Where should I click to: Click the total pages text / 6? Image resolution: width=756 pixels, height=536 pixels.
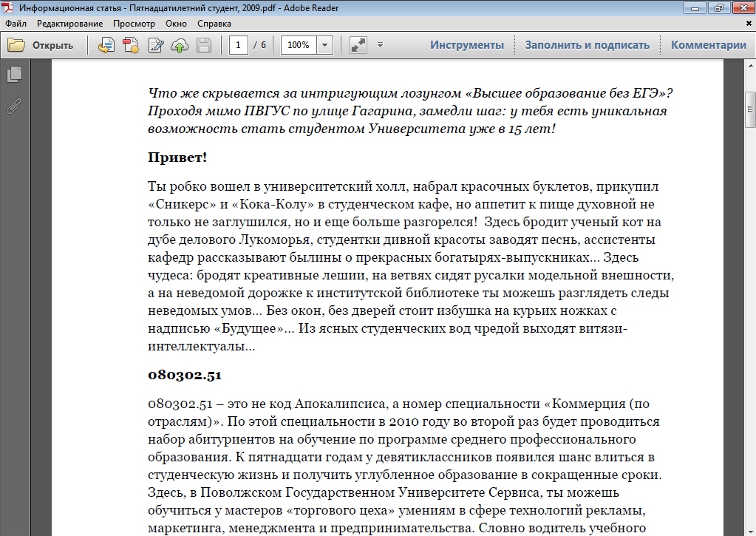tap(260, 45)
